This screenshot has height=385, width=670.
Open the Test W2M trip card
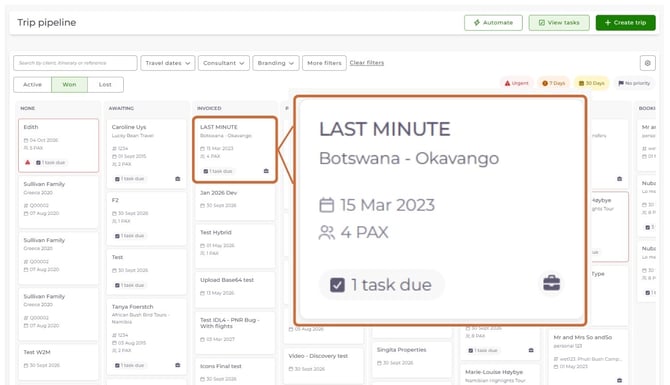(x=59, y=362)
